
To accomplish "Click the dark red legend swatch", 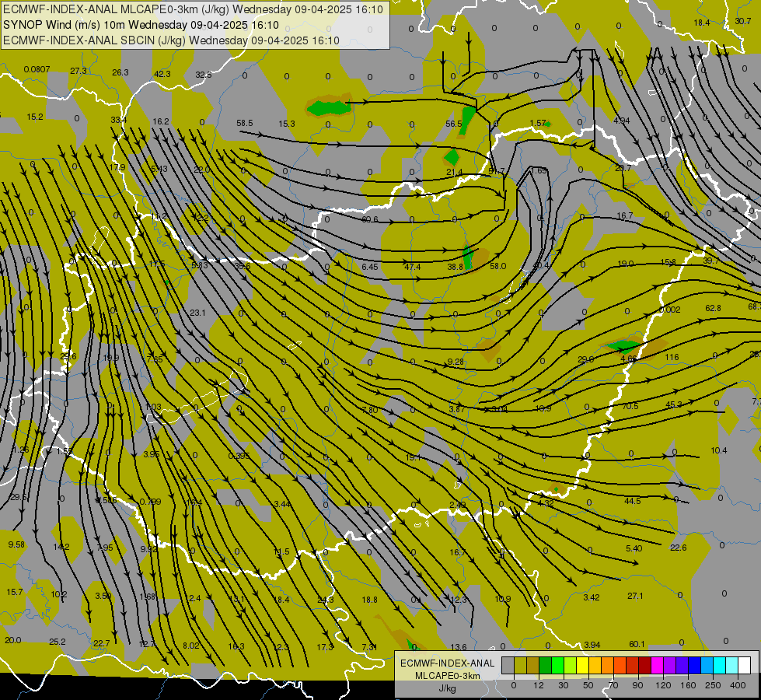I will point(644,665).
